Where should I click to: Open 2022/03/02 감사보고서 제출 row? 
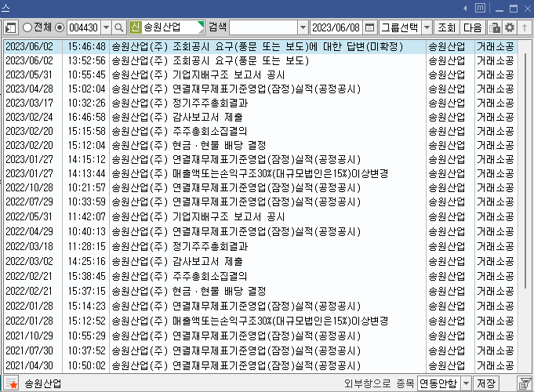pos(260,262)
